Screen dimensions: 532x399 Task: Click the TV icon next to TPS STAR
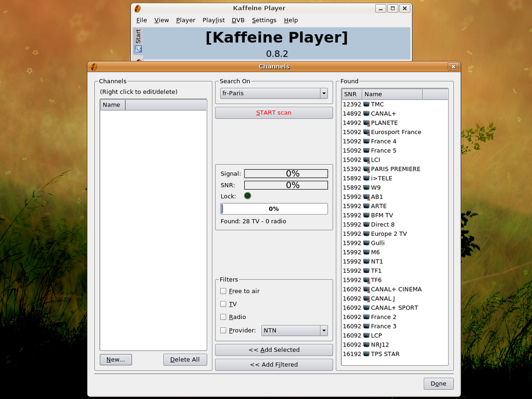tap(366, 354)
